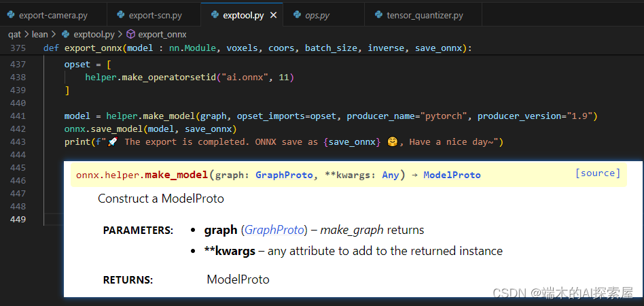
Task: Click 'producer_version' keyword in line 441
Action: click(x=519, y=116)
